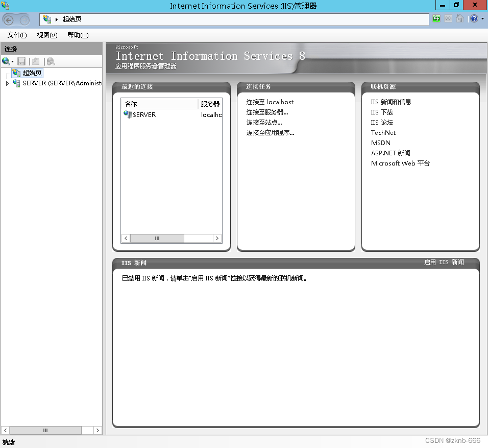Click the green Refresh page icon
The image size is (488, 448).
436,19
